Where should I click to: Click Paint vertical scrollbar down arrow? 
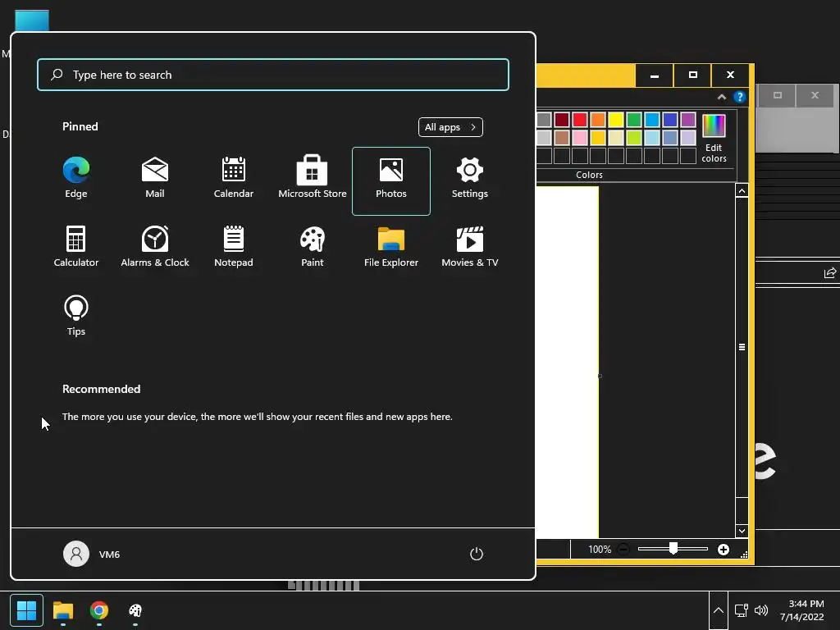742,531
